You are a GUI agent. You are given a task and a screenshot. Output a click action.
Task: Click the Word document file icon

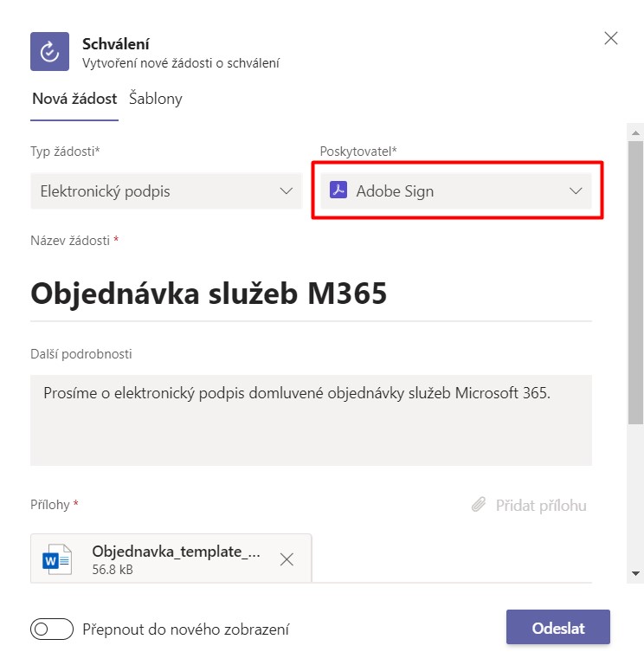[57, 559]
